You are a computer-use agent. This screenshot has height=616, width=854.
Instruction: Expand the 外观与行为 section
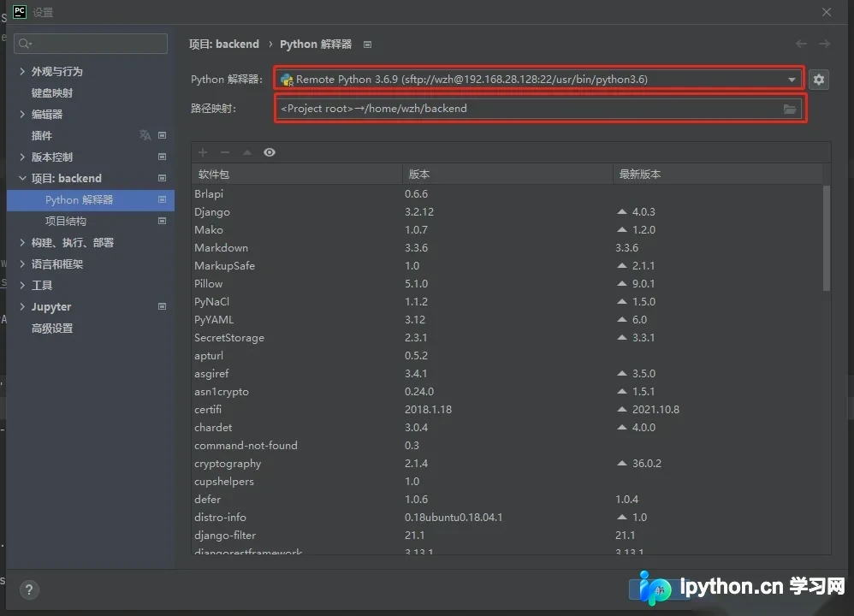22,71
